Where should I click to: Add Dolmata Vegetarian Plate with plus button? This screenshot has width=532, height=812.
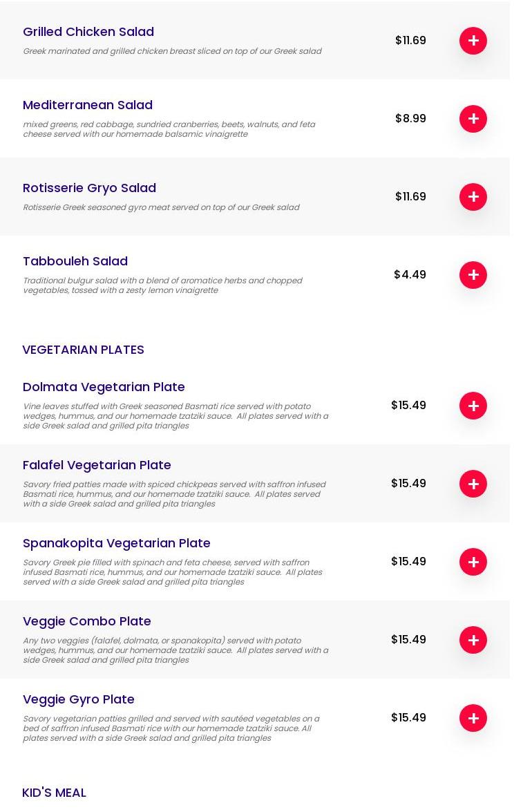[x=473, y=406]
